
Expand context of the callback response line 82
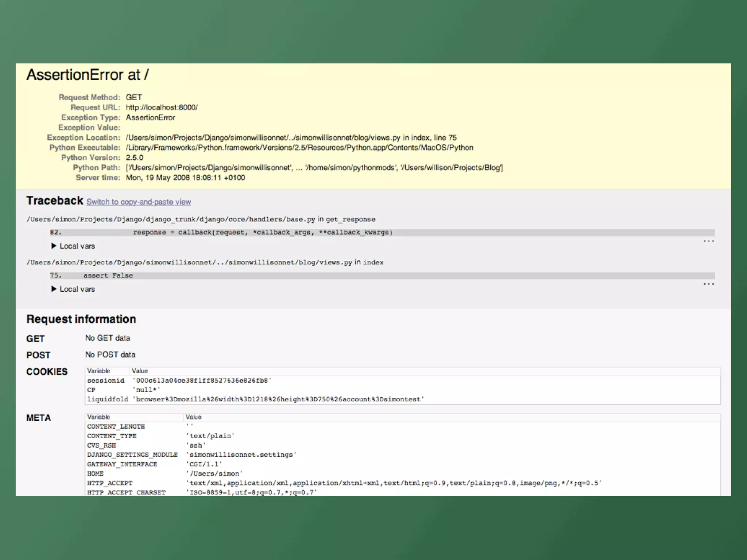[263, 233]
